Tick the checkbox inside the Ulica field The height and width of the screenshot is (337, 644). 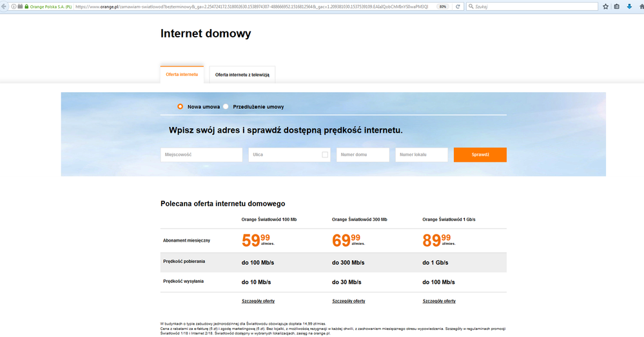325,155
